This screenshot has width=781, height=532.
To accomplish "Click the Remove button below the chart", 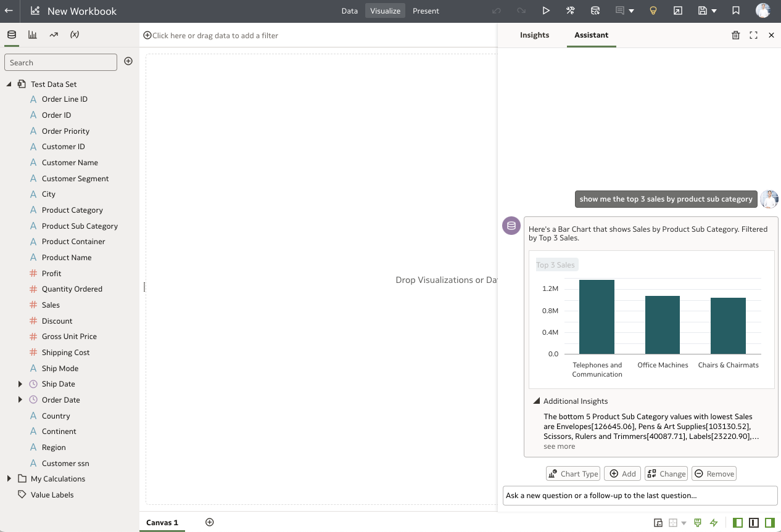I will pyautogui.click(x=713, y=473).
